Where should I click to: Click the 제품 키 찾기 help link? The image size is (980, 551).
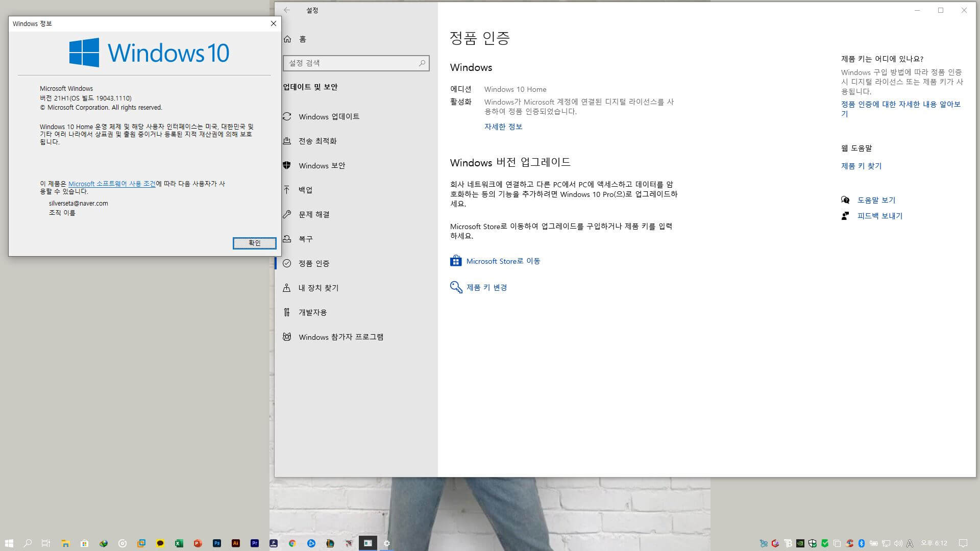click(x=862, y=166)
